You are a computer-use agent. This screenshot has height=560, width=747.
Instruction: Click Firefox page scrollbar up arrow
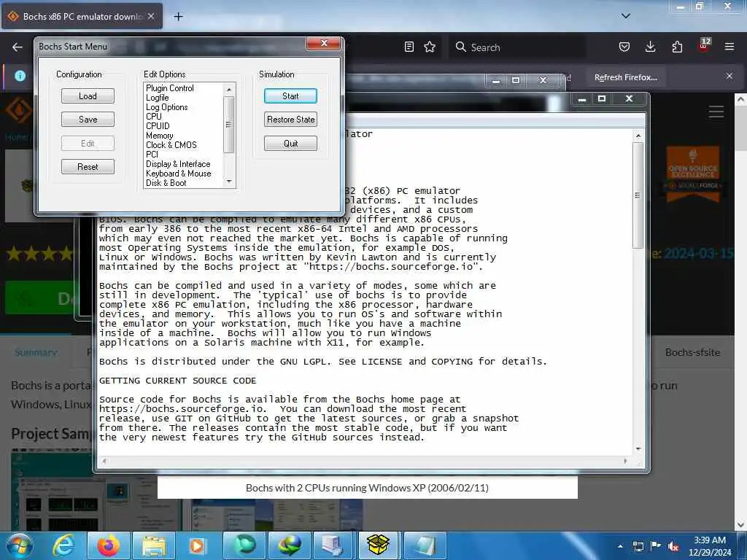[740, 100]
